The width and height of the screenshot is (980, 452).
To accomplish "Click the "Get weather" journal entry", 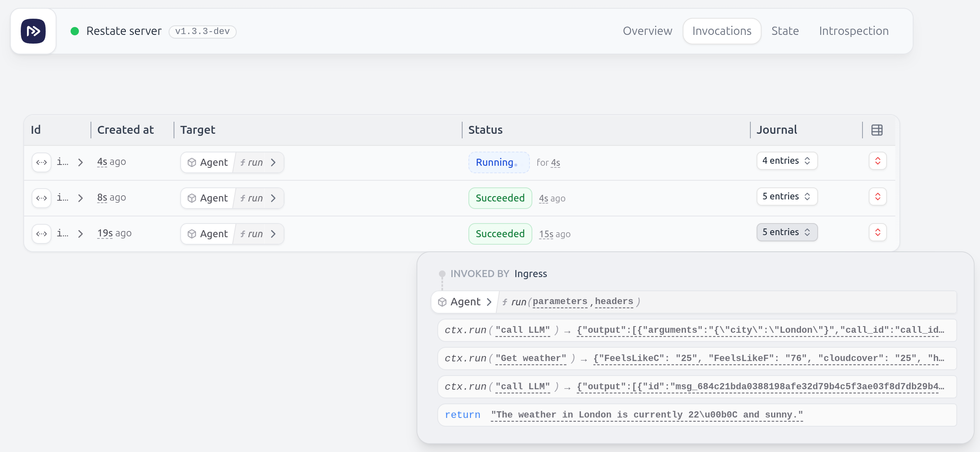I will 530,359.
